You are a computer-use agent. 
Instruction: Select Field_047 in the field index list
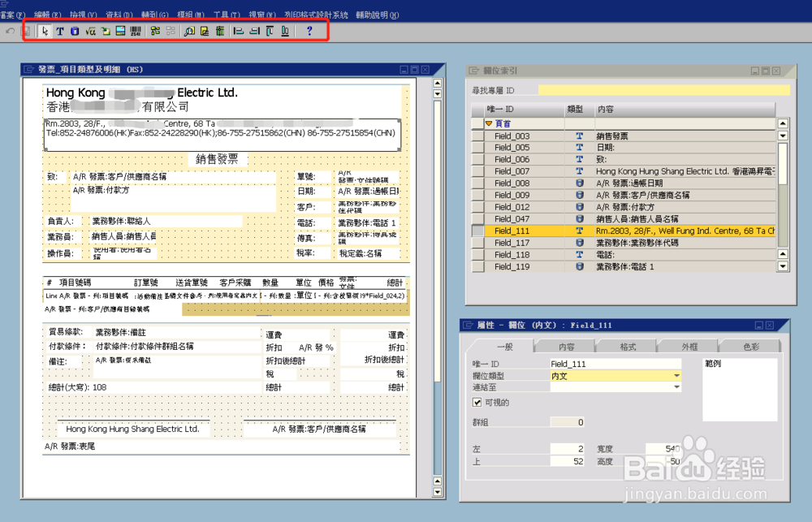(512, 219)
